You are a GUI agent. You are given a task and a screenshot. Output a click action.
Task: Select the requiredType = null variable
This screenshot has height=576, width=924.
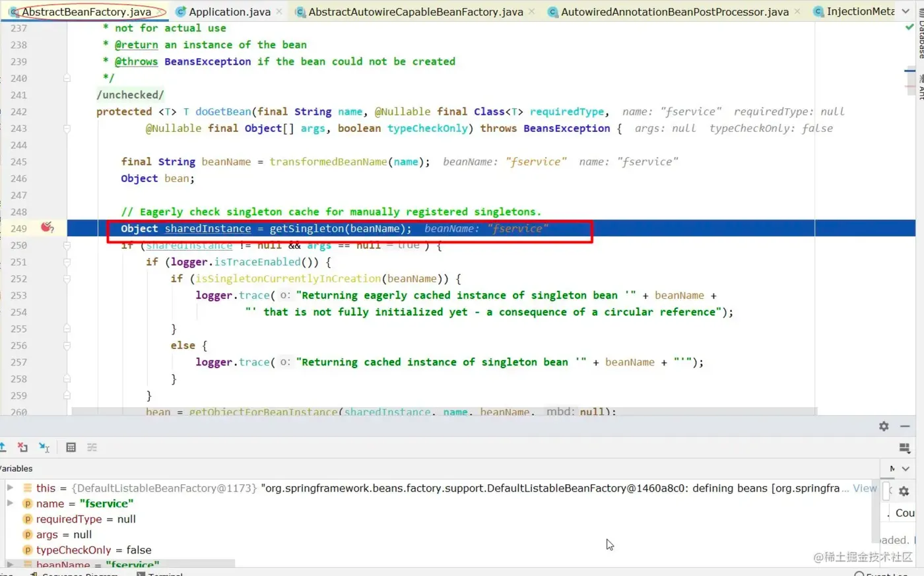point(86,519)
